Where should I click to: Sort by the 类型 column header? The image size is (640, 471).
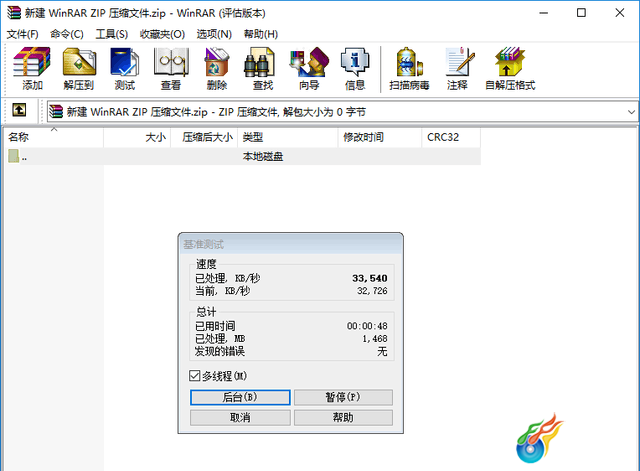288,137
